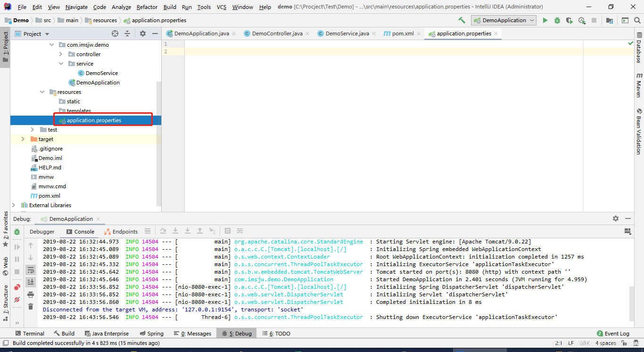Toggle the Bean Validation tool window stripe
The height and width of the screenshot is (352, 644).
coord(639,132)
